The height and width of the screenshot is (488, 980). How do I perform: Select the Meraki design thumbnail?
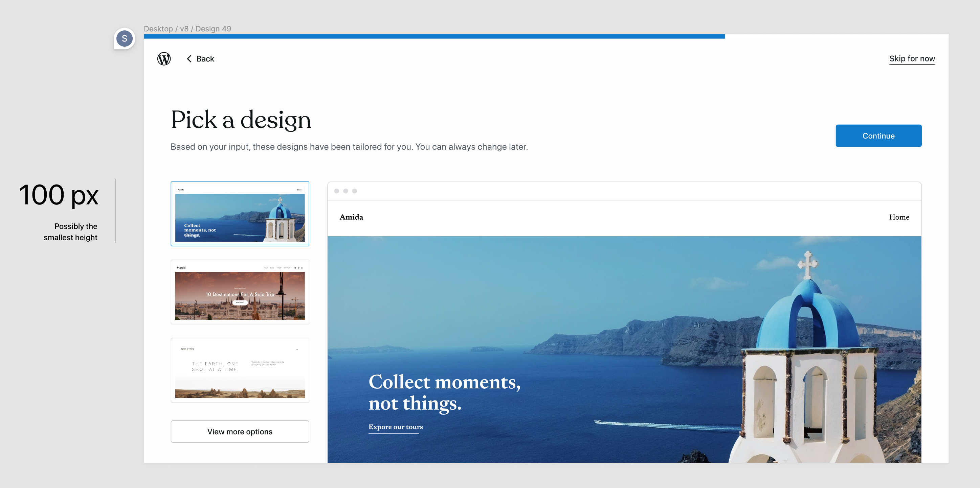(x=240, y=292)
